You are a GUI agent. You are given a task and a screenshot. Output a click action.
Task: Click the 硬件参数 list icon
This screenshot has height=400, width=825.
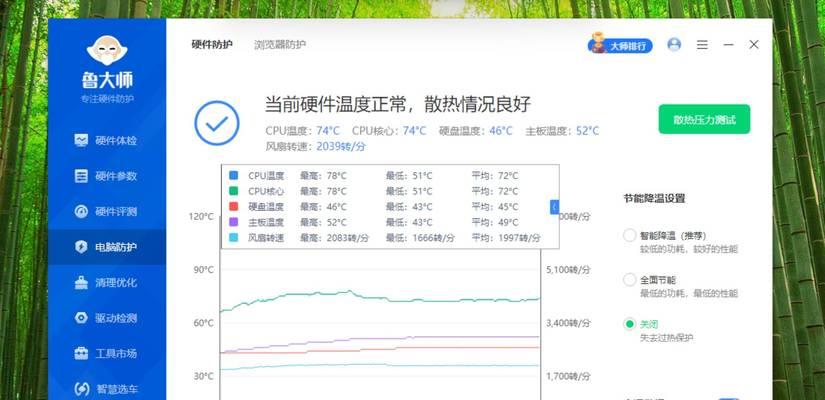pos(81,176)
